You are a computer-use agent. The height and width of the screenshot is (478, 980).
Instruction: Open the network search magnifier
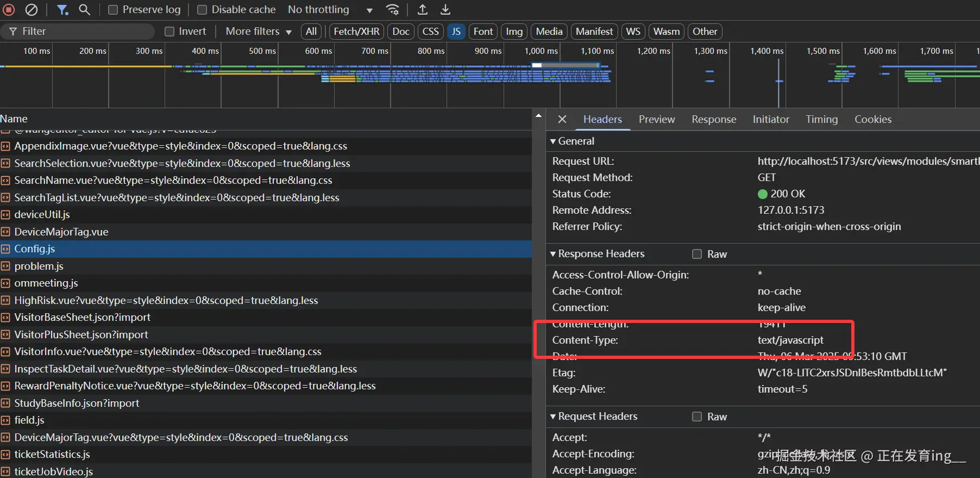[x=84, y=10]
